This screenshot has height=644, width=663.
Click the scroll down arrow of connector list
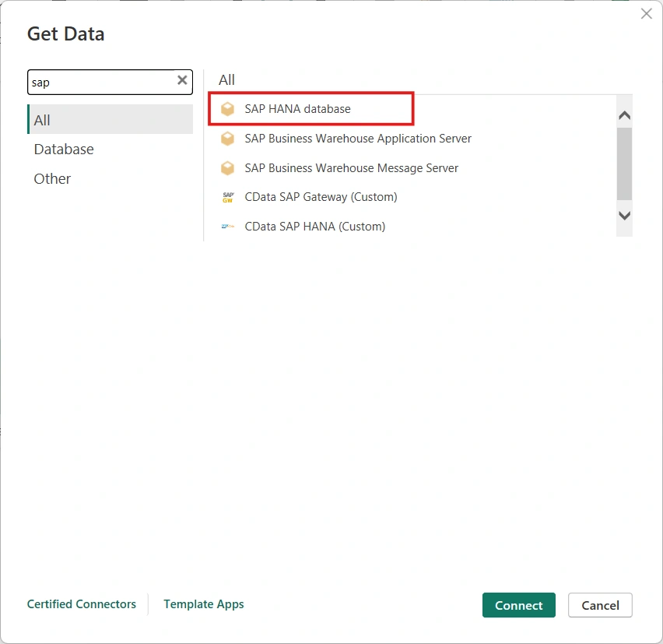(x=625, y=216)
